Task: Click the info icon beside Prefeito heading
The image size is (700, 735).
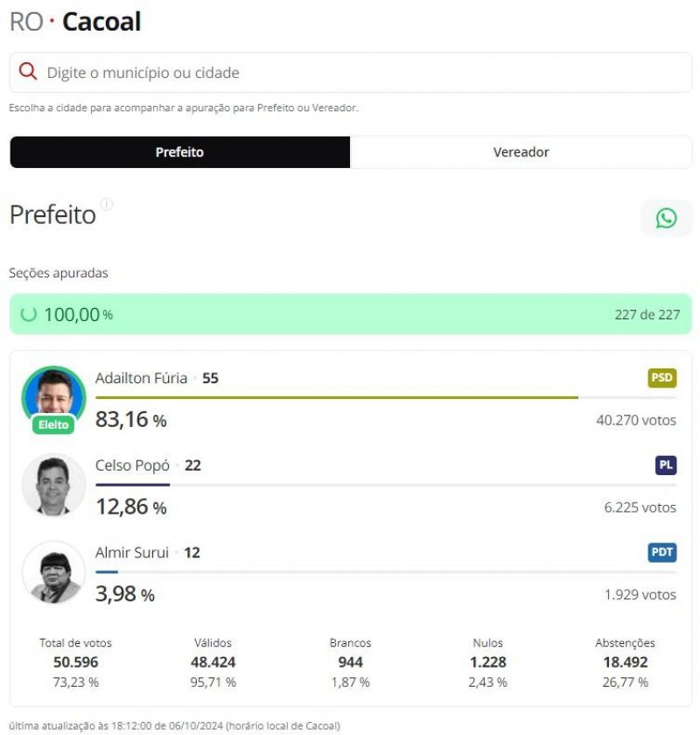Action: click(x=107, y=204)
